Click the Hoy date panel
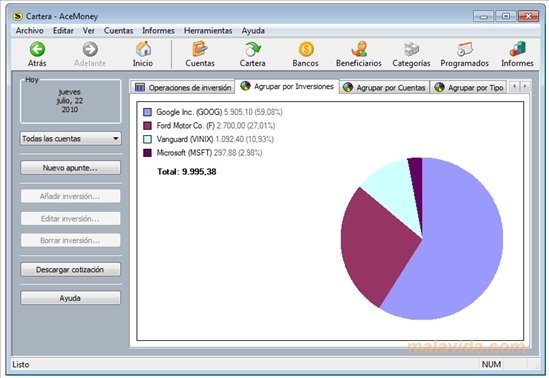 70,101
